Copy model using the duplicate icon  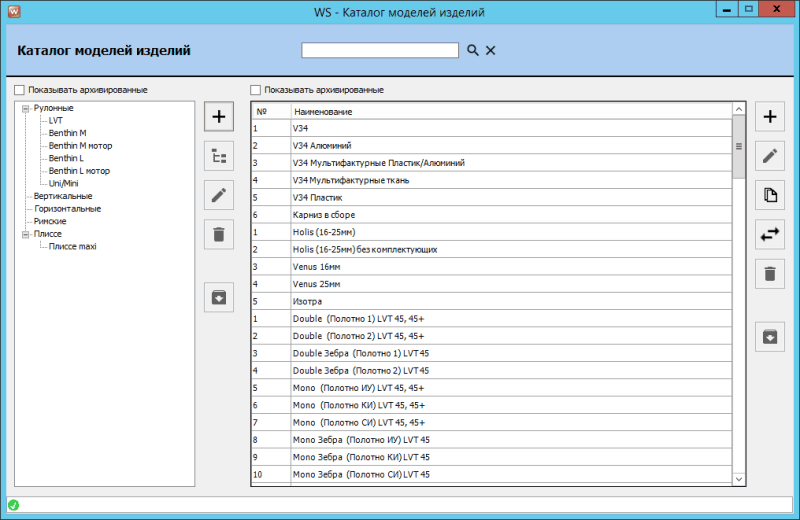[769, 195]
